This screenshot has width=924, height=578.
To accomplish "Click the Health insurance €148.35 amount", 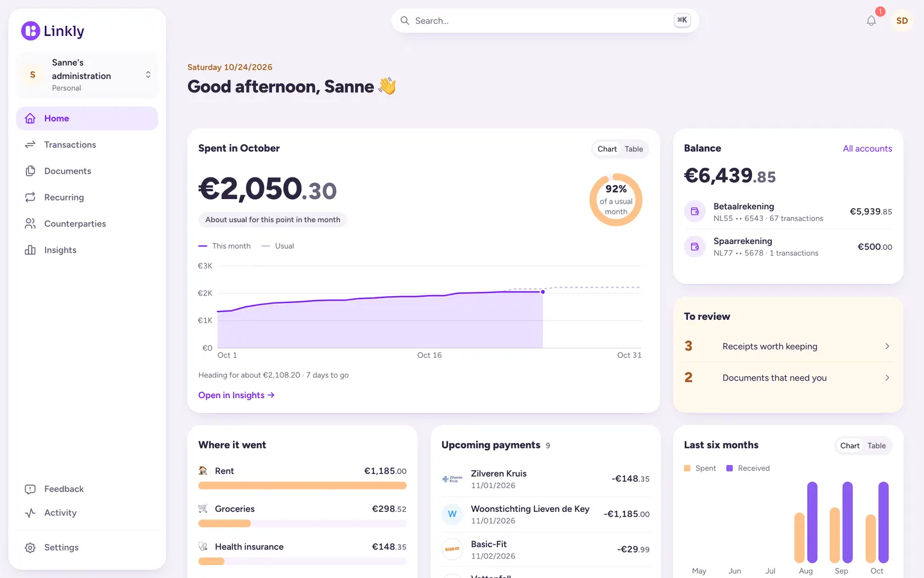I will coord(389,547).
